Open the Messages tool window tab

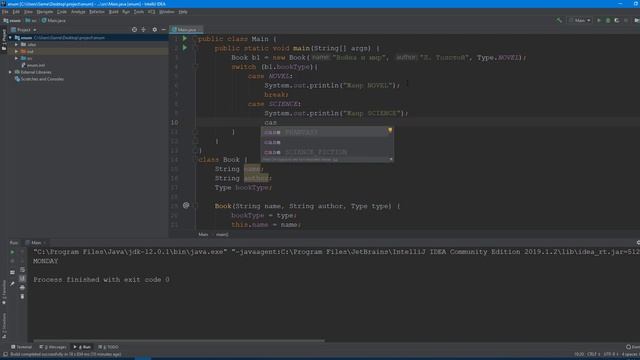53,347
